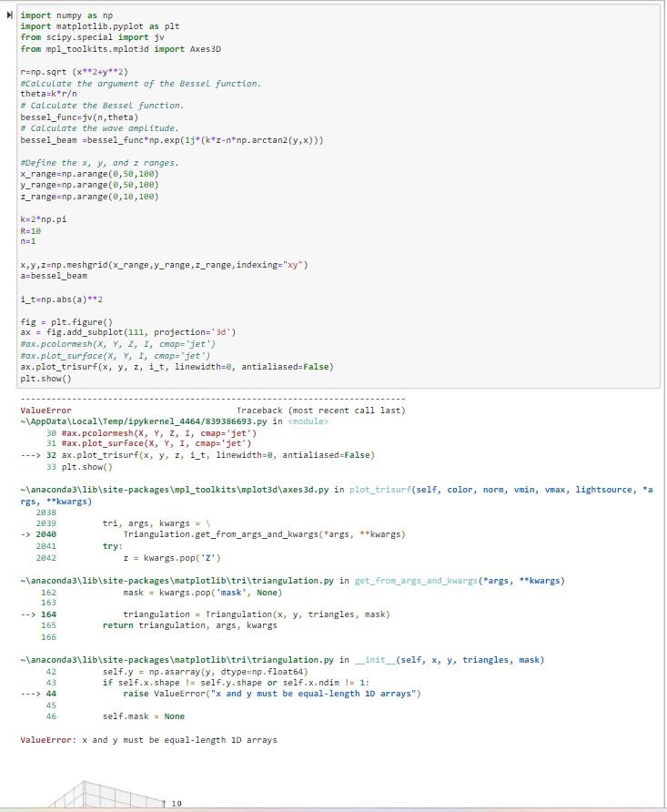The height and width of the screenshot is (812, 667).
Task: Click the '<module>' label in the traceback
Action: coord(308,421)
